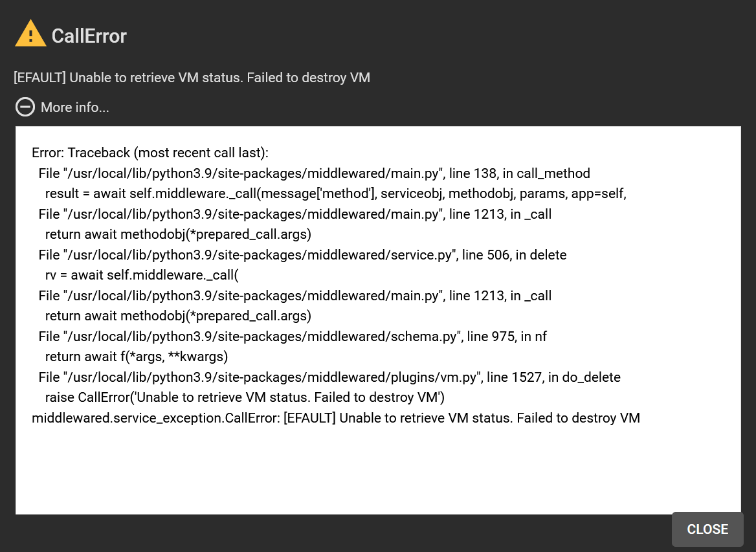This screenshot has width=756, height=552.
Task: Click the 'app=self,' text in the traceback
Action: pos(599,193)
